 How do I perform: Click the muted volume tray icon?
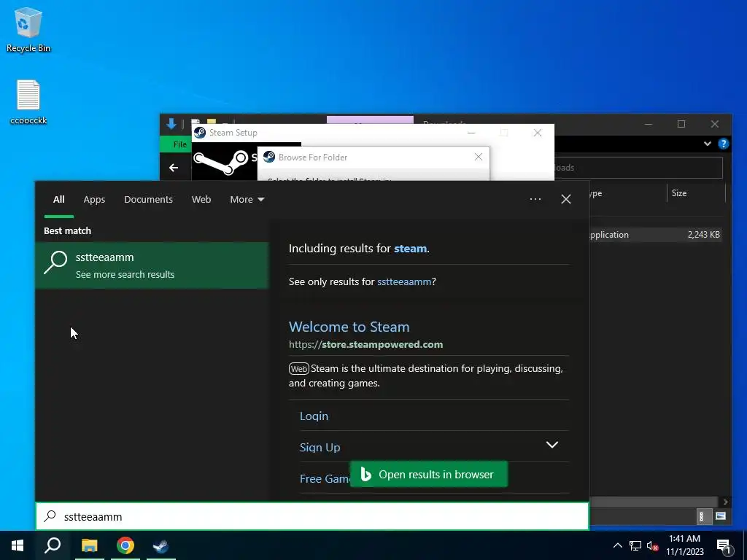(653, 545)
